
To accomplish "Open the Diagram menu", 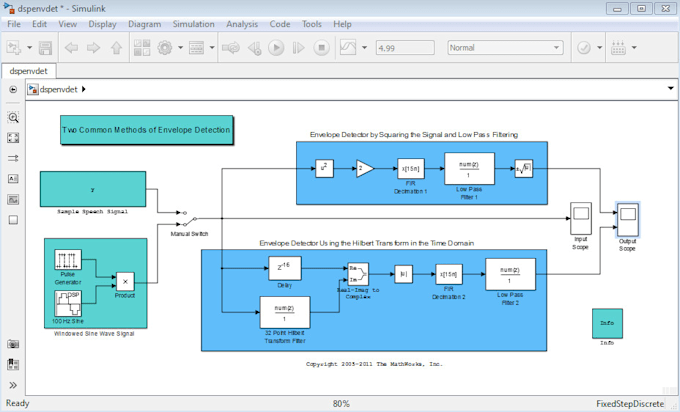I will 144,24.
